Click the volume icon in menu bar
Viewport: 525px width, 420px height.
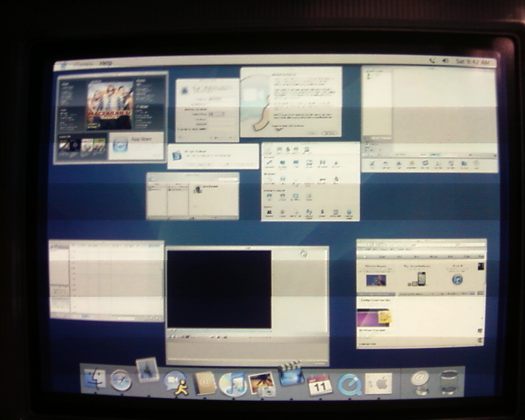coord(445,61)
